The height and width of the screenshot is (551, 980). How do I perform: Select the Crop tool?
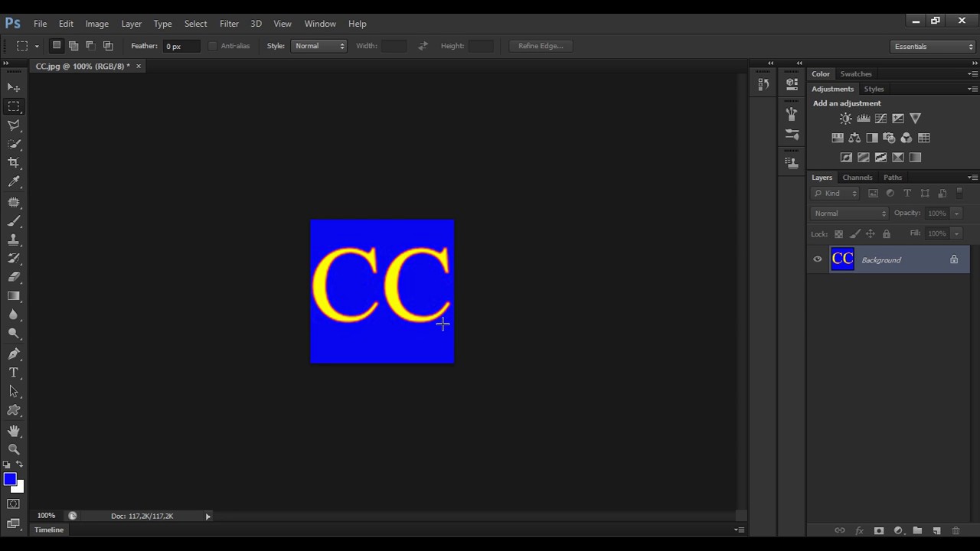[14, 162]
